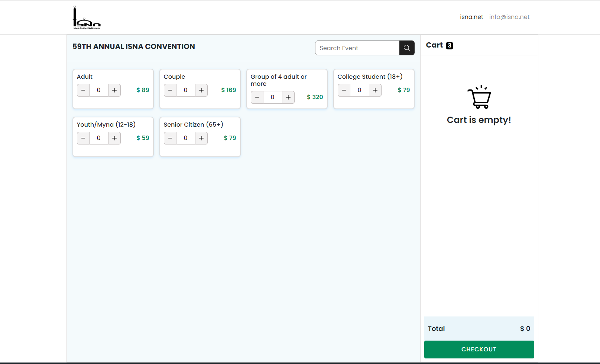This screenshot has height=364, width=600.
Task: Decrement the Couple ticket quantity
Action: [170, 90]
